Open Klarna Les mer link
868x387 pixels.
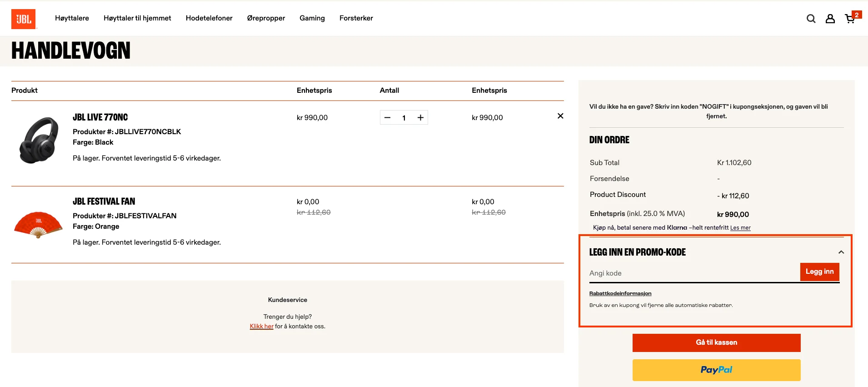click(x=740, y=228)
